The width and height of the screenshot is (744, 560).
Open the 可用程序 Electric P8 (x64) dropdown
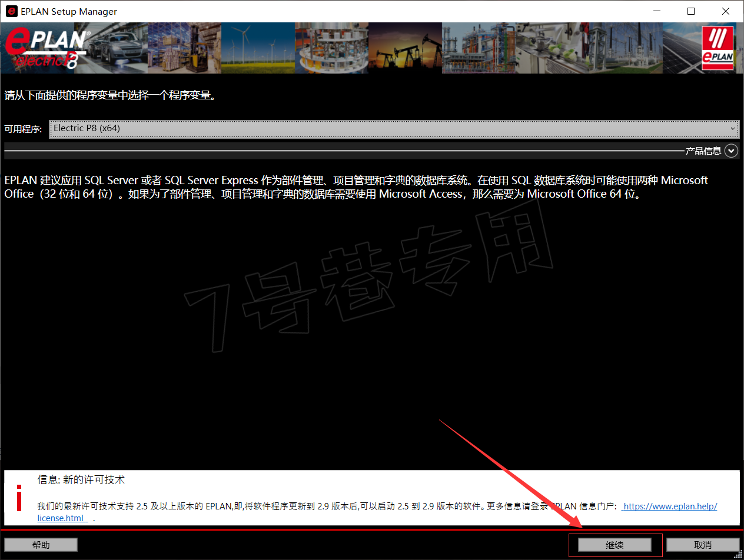click(394, 128)
